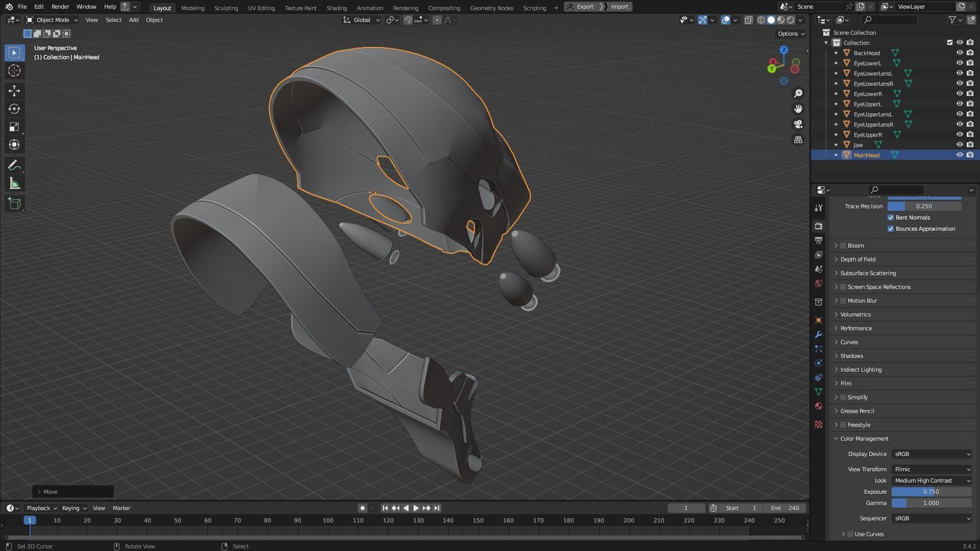Click the viewport zoom magnifier icon
Image resolution: width=980 pixels, height=551 pixels.
[798, 93]
